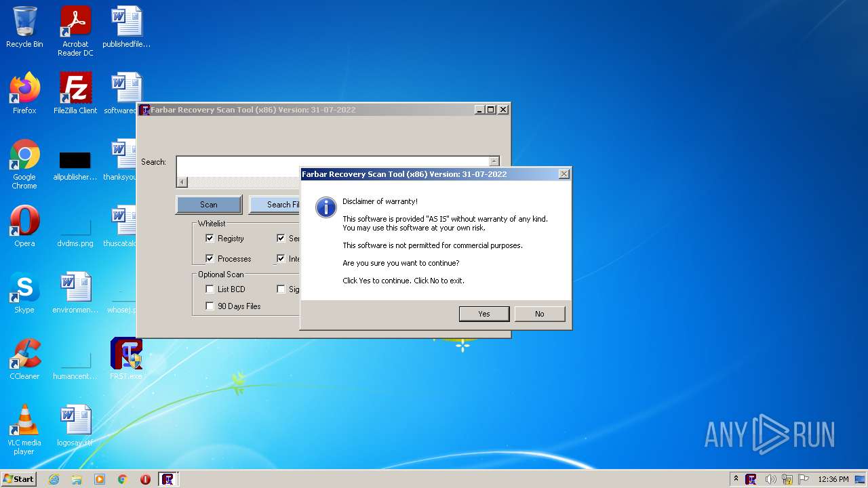Click the Scan button in FRST window
The image size is (868, 488).
click(209, 205)
